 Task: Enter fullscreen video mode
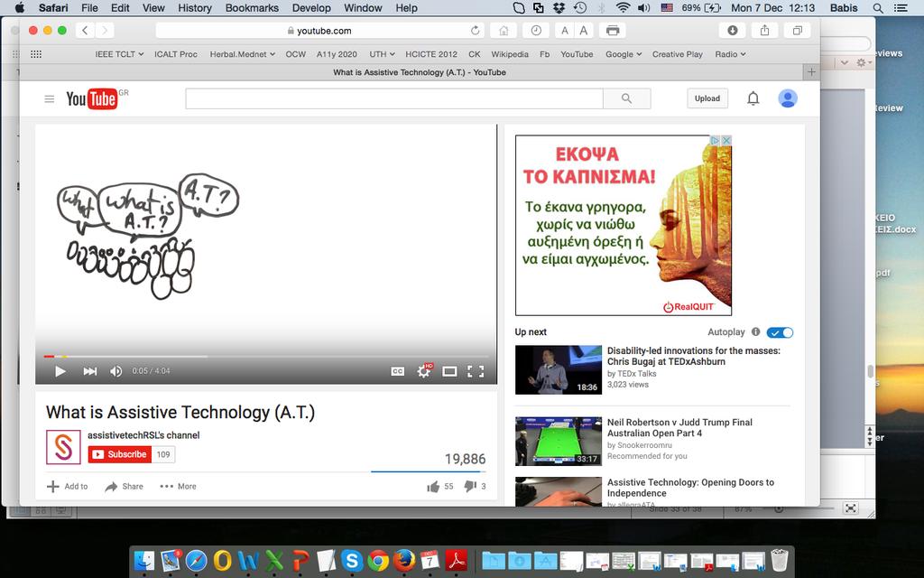[476, 371]
